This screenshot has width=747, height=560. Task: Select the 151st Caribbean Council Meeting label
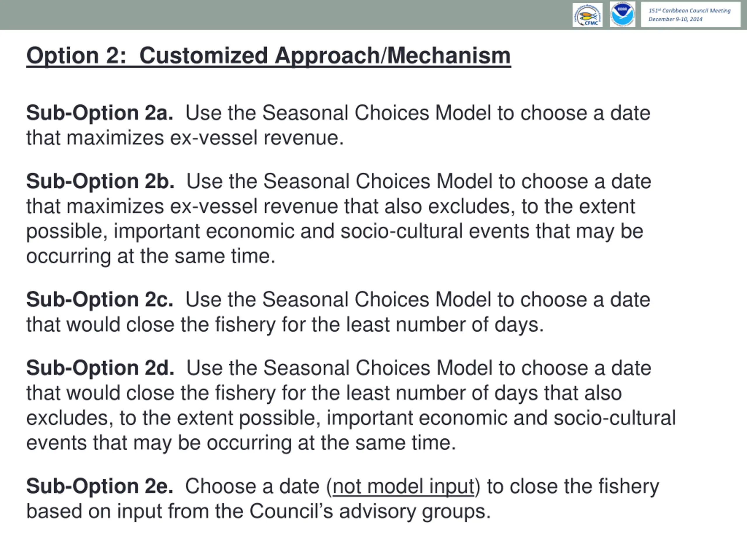[x=690, y=10]
